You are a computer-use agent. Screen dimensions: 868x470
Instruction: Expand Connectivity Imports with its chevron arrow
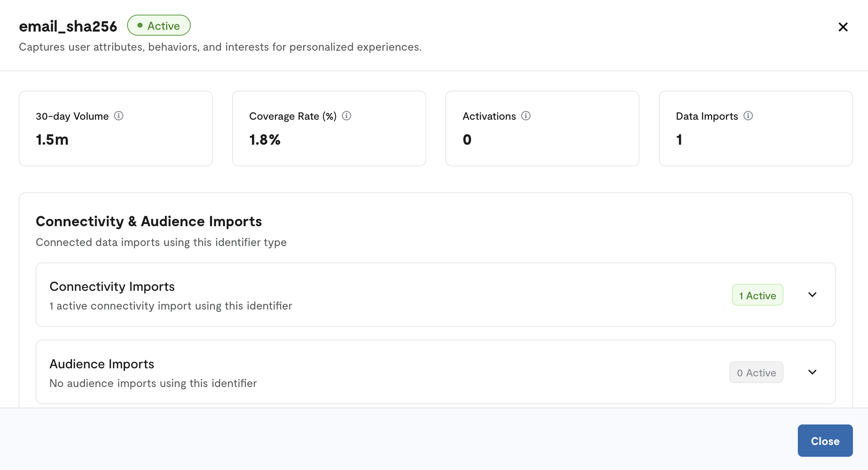tap(812, 295)
